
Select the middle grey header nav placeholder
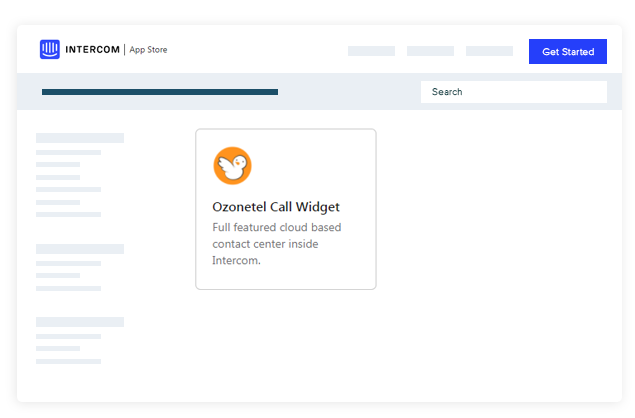click(x=430, y=51)
